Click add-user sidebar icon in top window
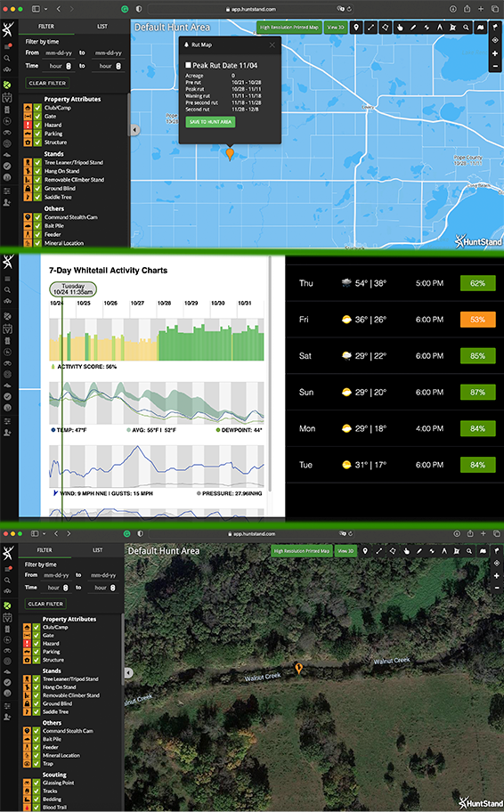The height and width of the screenshot is (812, 504). pos(7,202)
